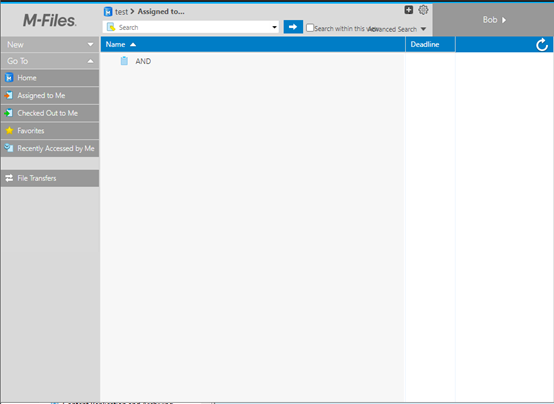Screen dimensions: 554x404
Task: Open File Transfers
Action: pos(50,178)
